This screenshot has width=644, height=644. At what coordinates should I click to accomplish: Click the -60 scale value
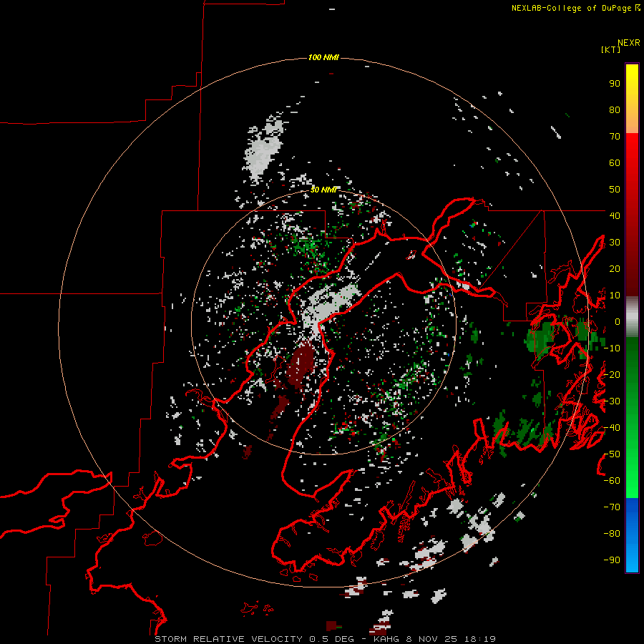(x=612, y=481)
